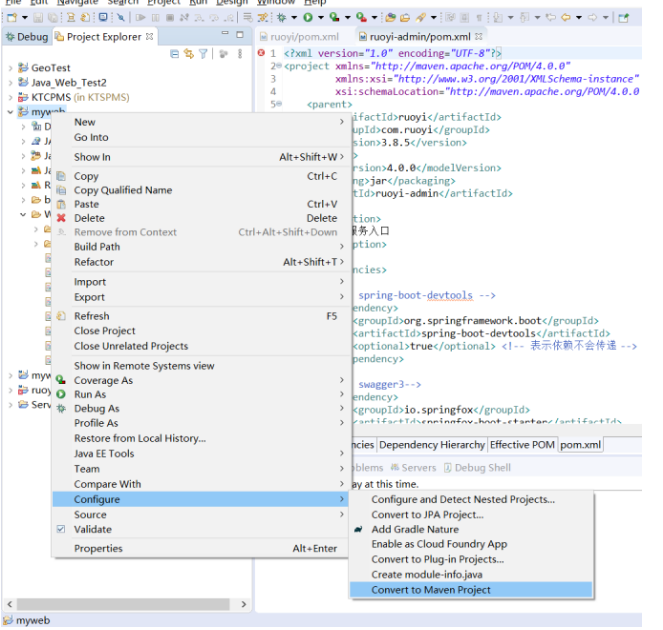Click the green Run button in toolbar
Image resolution: width=663 pixels, height=630 pixels.
click(308, 18)
